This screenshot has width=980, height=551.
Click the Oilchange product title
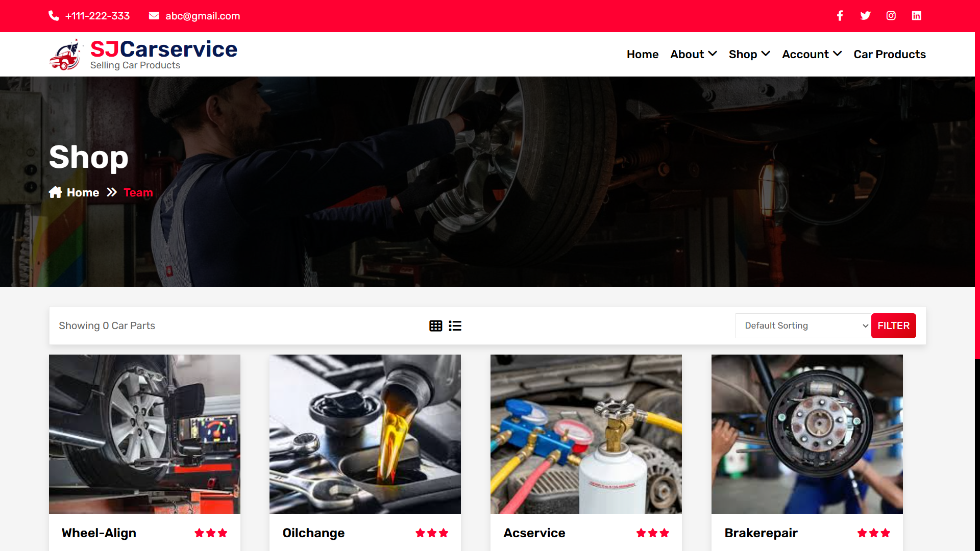tap(313, 533)
